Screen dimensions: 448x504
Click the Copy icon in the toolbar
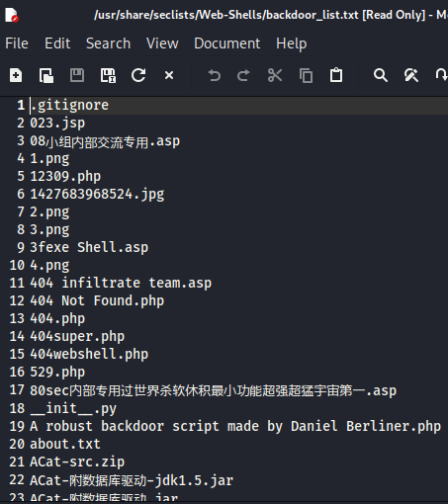[x=306, y=75]
